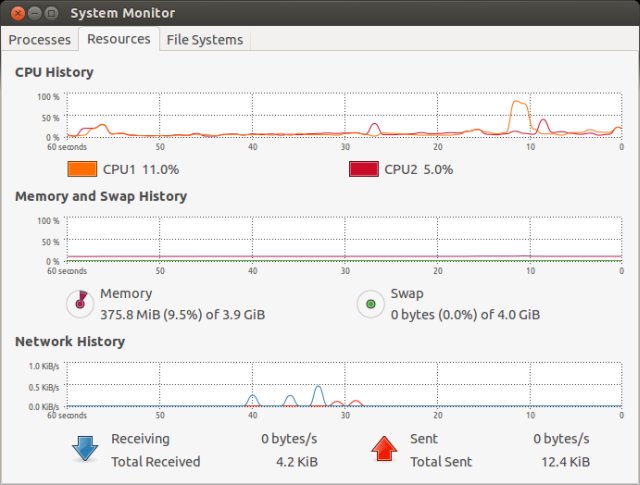Click the green Swap usage icon

[370, 303]
